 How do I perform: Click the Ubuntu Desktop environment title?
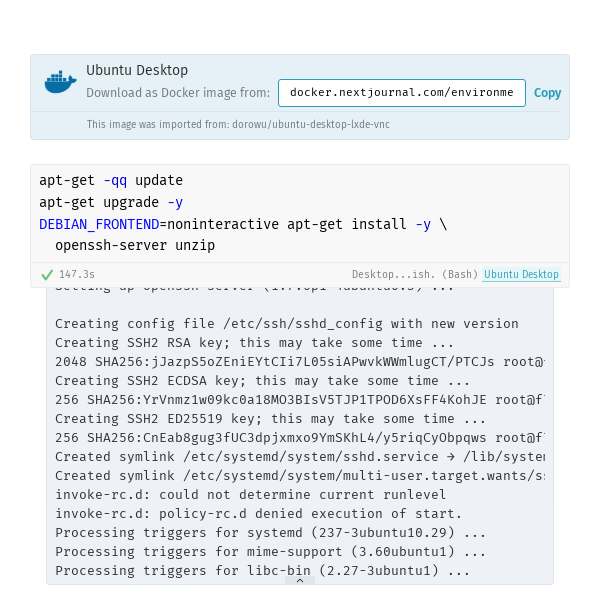coord(137,70)
